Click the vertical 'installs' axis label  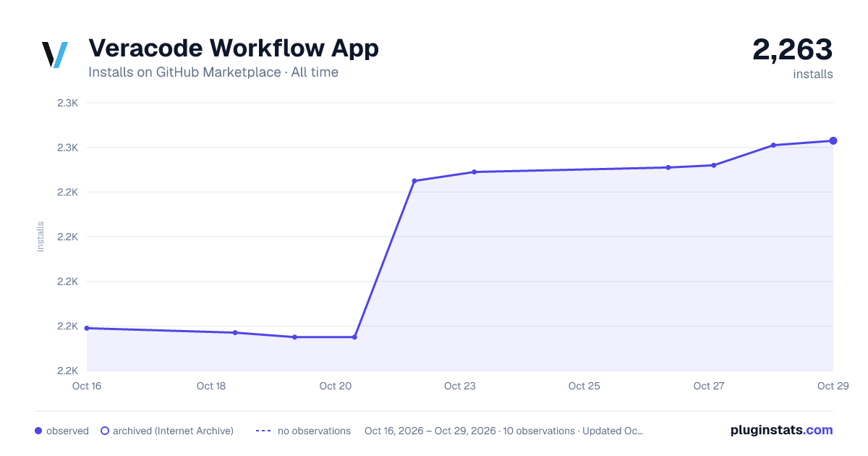(41, 237)
